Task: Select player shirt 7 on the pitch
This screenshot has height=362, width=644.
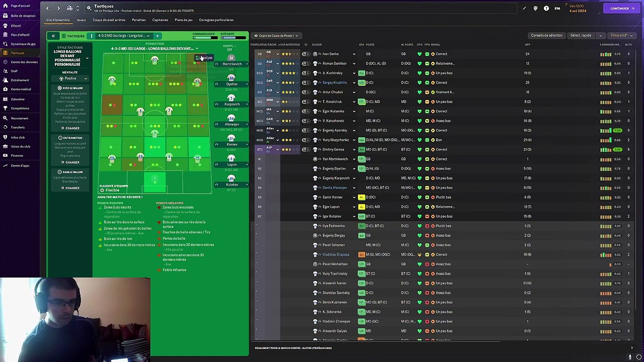Action: click(x=169, y=112)
